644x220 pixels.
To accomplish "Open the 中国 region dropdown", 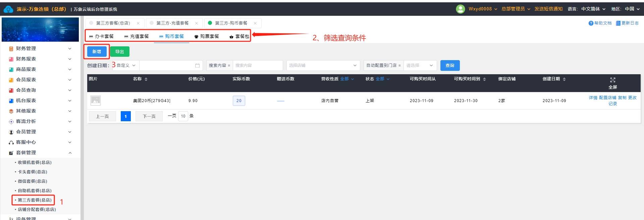I will pyautogui.click(x=632, y=9).
